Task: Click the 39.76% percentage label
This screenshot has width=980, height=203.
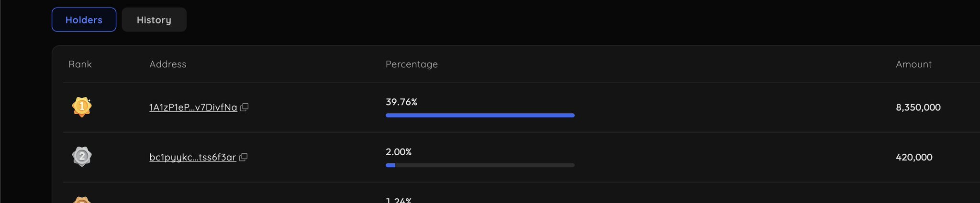Action: [x=401, y=102]
